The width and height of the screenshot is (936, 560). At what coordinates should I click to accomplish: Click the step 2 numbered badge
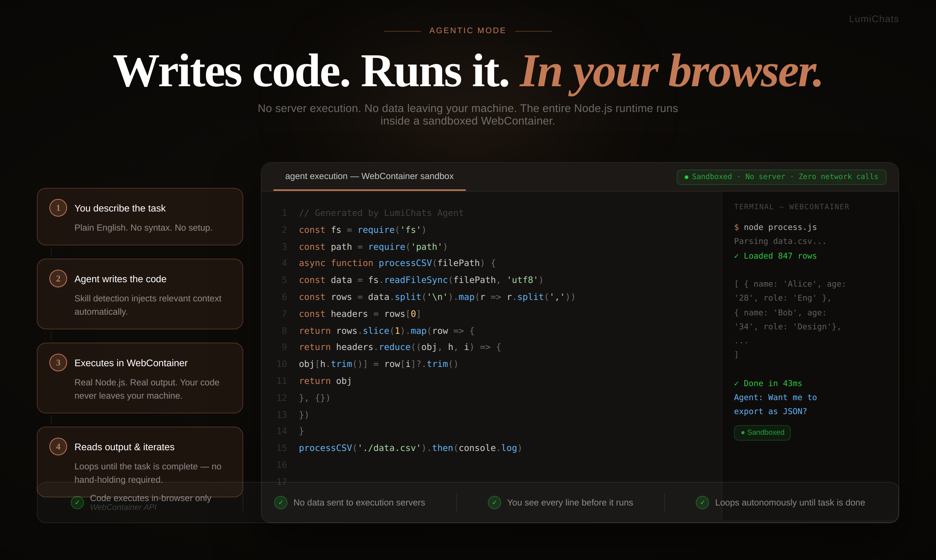point(58,279)
